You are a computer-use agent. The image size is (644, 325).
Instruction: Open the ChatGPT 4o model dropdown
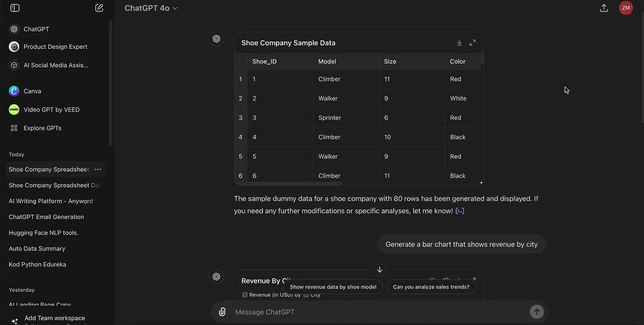pyautogui.click(x=151, y=8)
